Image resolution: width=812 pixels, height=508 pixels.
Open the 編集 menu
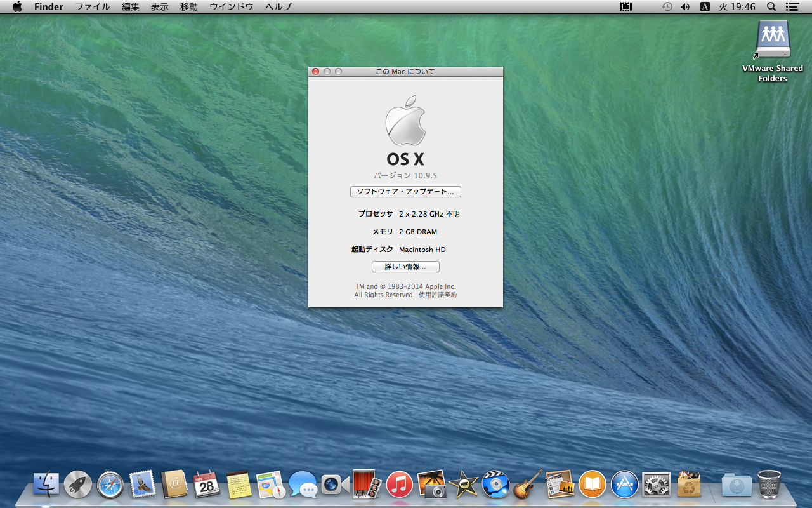click(131, 7)
